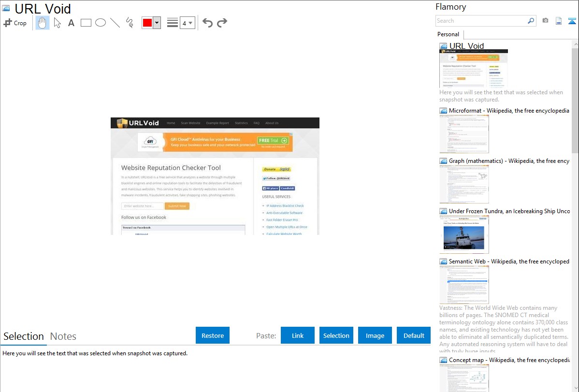Select the text annotation tool
579x392 pixels.
point(71,23)
